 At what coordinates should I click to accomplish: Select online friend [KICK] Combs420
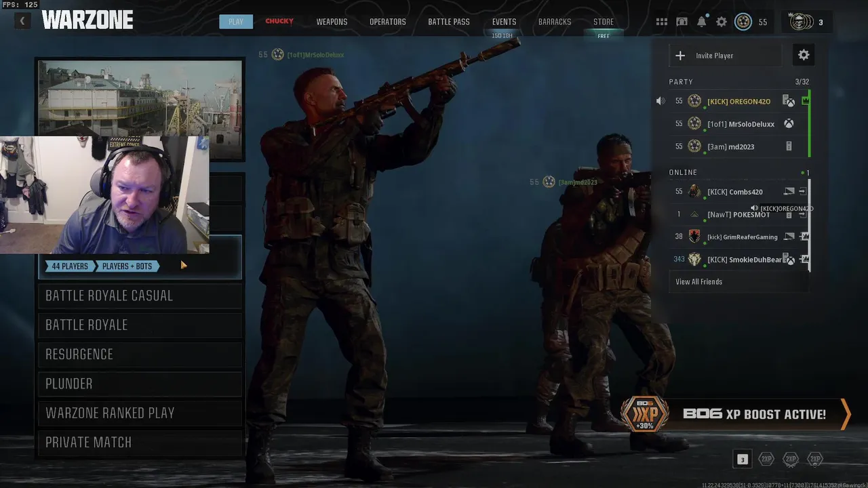click(738, 192)
